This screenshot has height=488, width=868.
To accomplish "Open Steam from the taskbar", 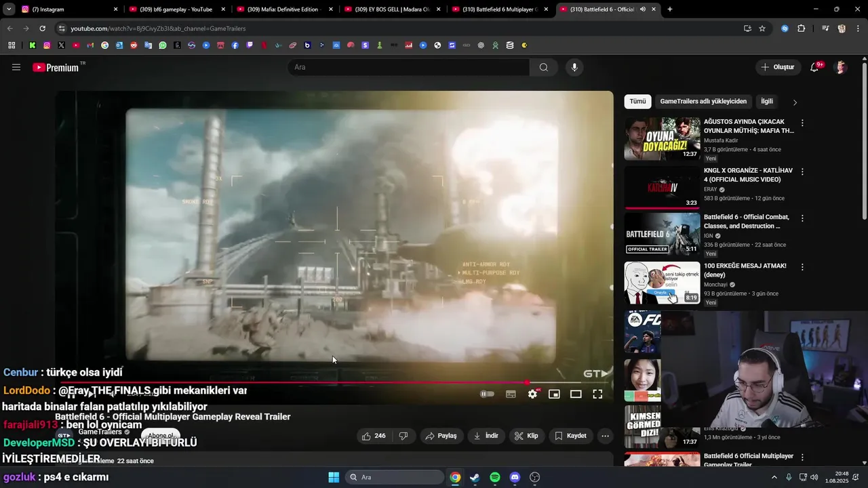I will tap(475, 477).
